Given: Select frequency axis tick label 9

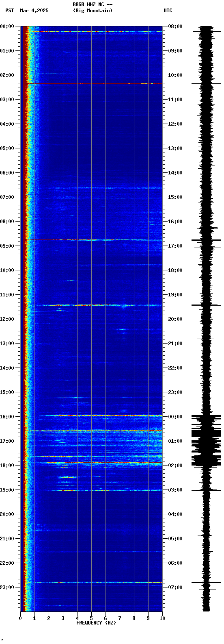Looking at the screenshot, I should (148, 618).
